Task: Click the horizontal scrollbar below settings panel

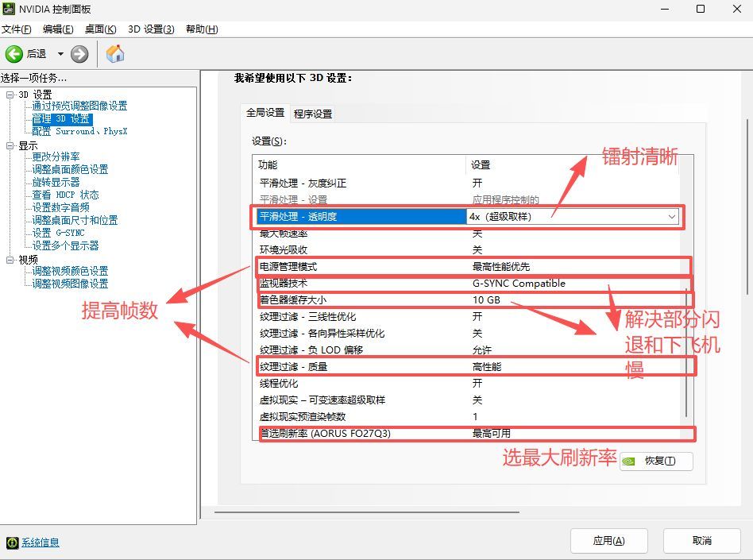Action: 367,512
